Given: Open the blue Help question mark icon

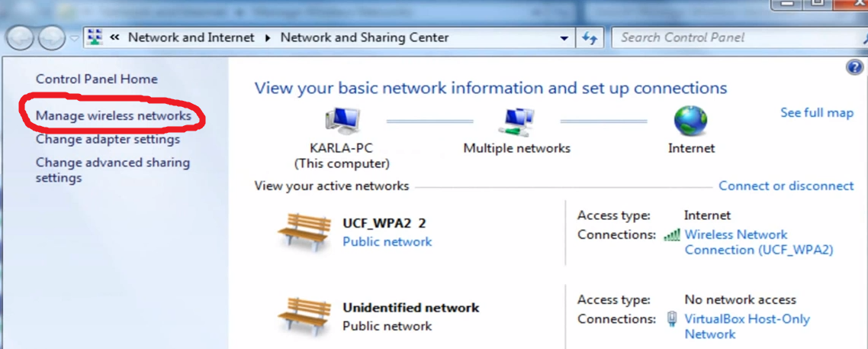Looking at the screenshot, I should [x=854, y=67].
